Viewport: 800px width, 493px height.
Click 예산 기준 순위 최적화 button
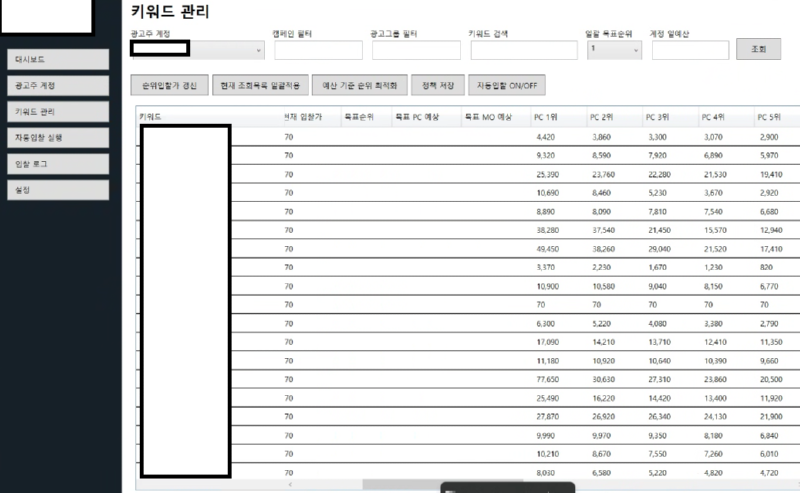[x=360, y=85]
